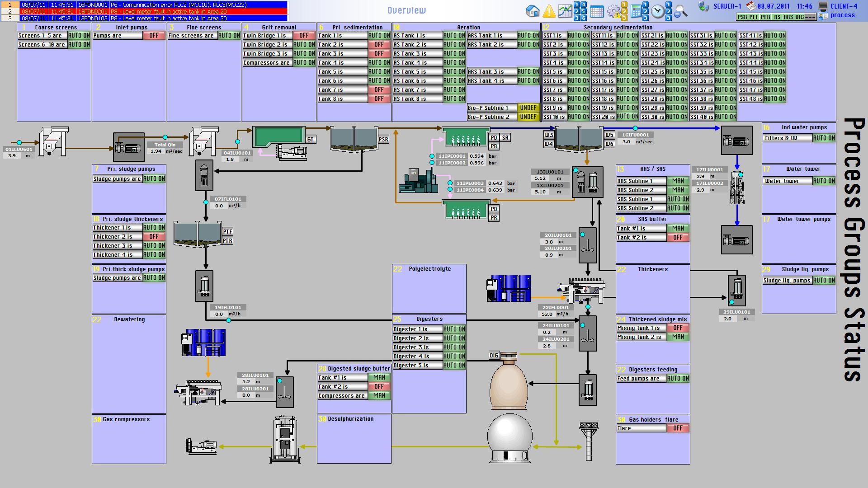Click the Bio-P Subline 1 UNDEF indicator
The width and height of the screenshot is (868, 488).
click(528, 108)
